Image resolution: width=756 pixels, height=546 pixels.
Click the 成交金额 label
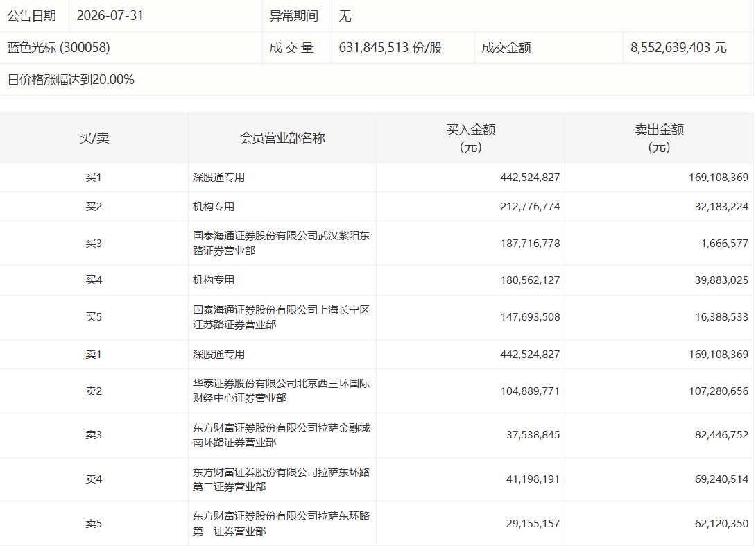point(506,47)
